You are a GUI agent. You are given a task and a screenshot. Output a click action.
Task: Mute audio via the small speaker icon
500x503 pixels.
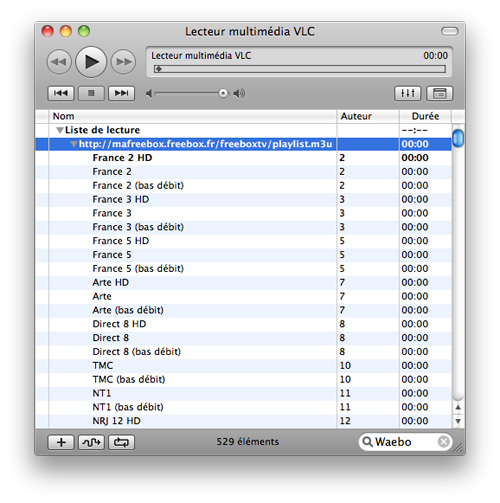point(149,94)
